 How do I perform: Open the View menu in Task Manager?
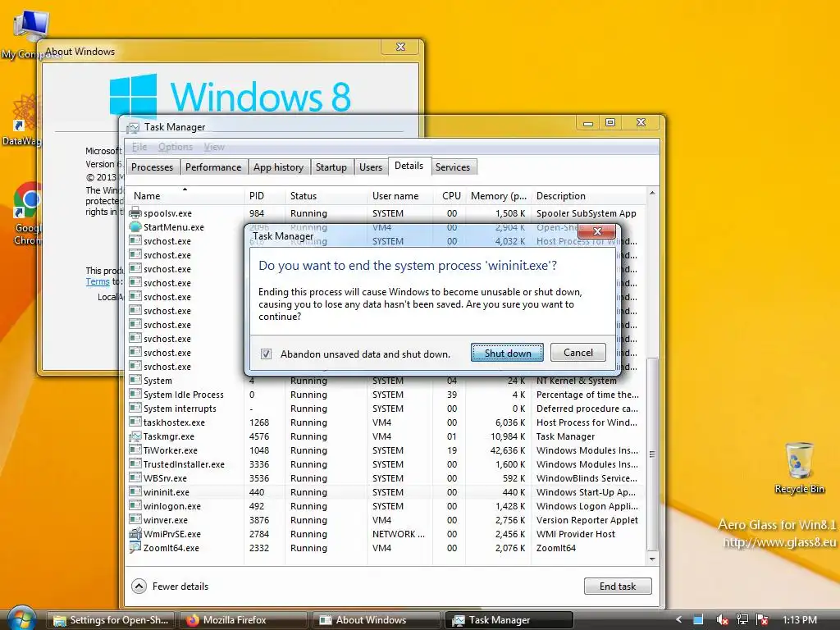pyautogui.click(x=214, y=147)
